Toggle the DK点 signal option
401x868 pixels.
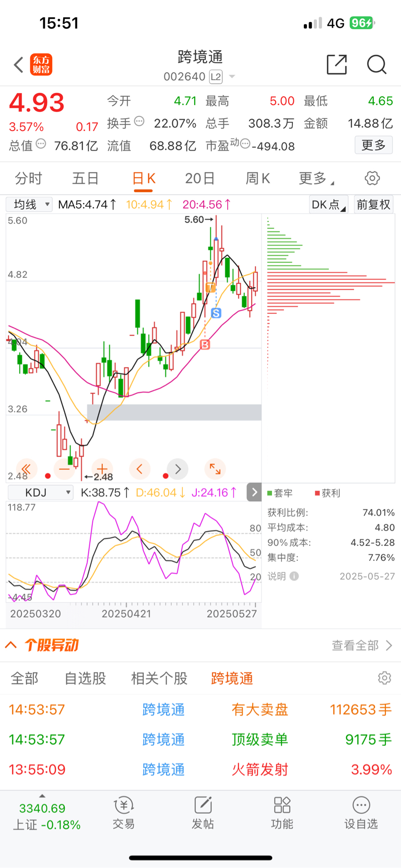[328, 205]
